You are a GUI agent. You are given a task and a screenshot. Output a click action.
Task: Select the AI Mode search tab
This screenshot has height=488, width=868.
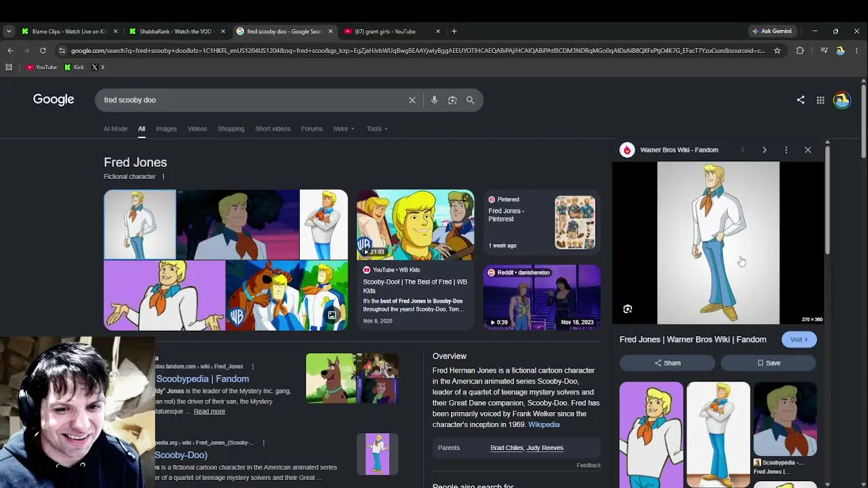tap(115, 129)
